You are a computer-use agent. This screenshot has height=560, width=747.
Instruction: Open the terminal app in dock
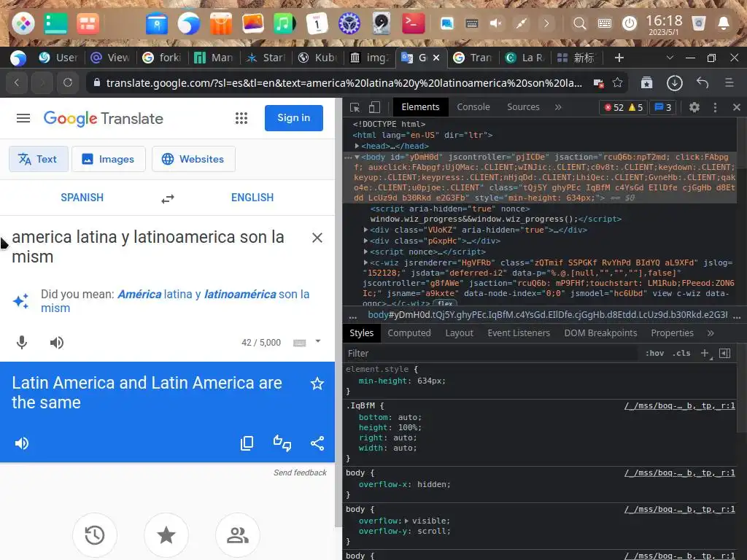(x=413, y=23)
